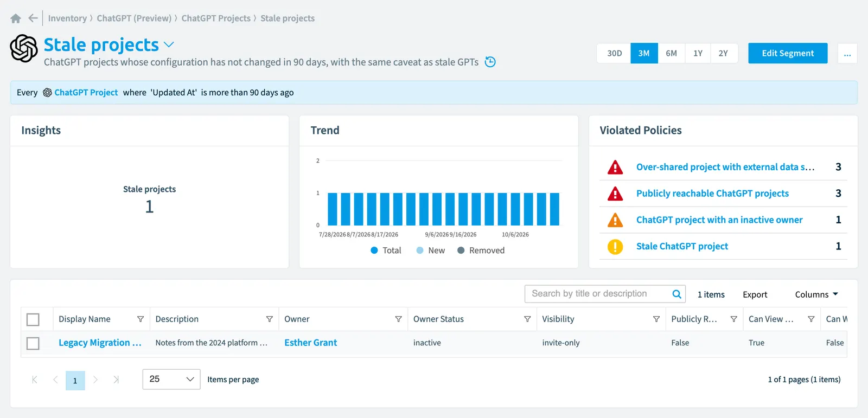Open the Description column filter icon
Image resolution: width=868 pixels, height=418 pixels.
tap(269, 319)
